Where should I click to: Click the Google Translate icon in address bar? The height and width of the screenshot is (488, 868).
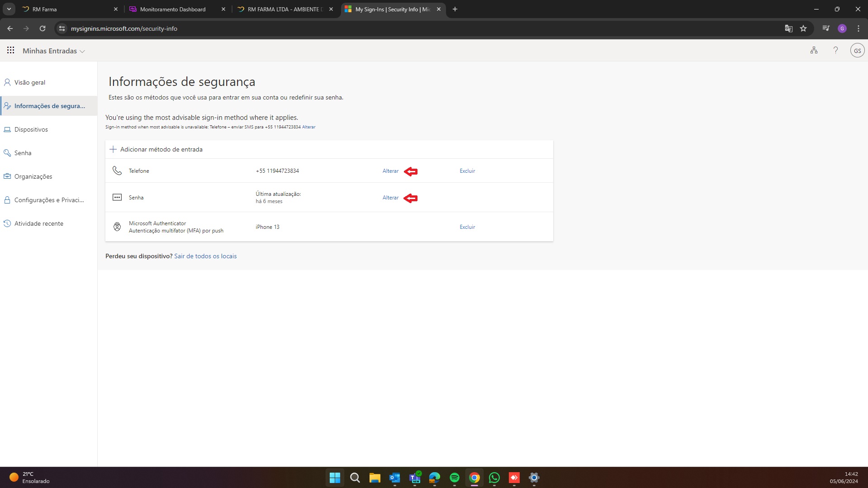click(x=788, y=28)
